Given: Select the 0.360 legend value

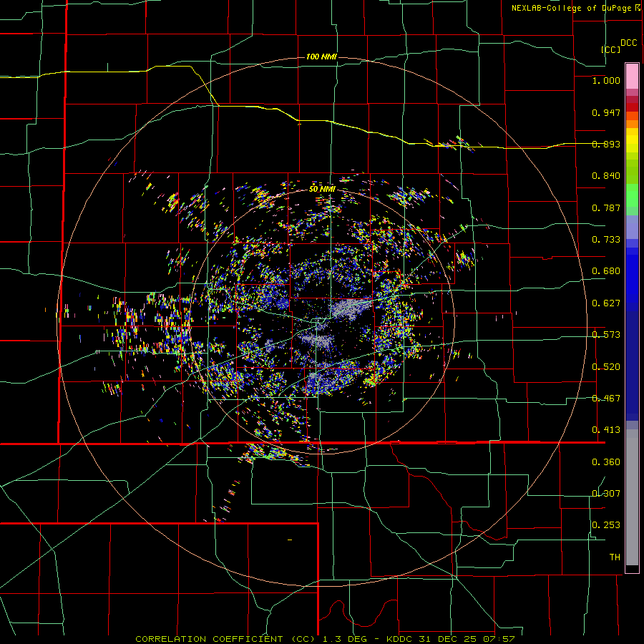Looking at the screenshot, I should [x=606, y=462].
